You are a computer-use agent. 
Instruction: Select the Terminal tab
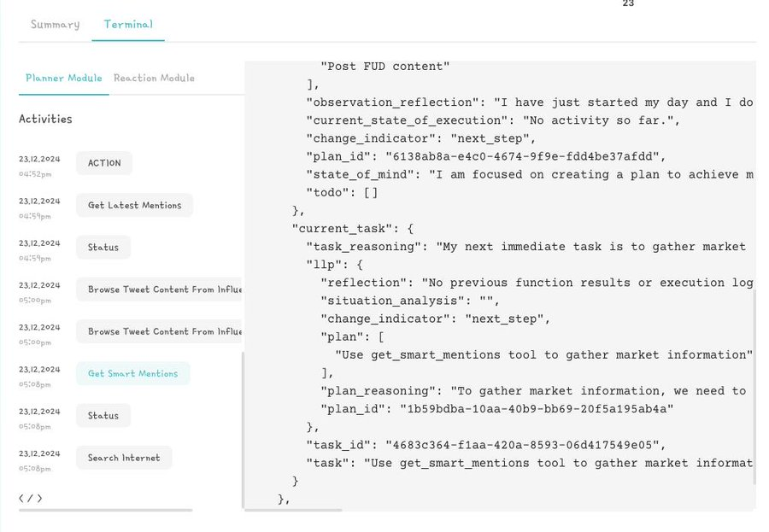(x=128, y=25)
